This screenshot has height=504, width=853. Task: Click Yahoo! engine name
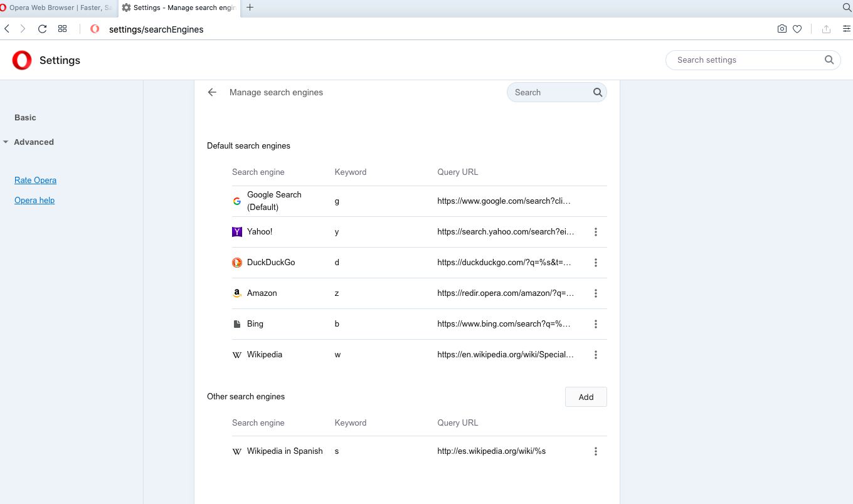pos(260,231)
